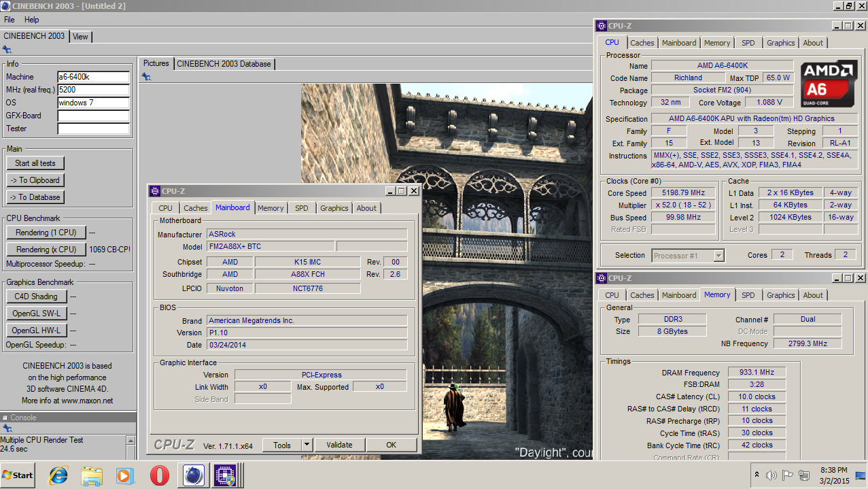Click the pin icon below CINEBENCH 2003 tab

(7, 50)
